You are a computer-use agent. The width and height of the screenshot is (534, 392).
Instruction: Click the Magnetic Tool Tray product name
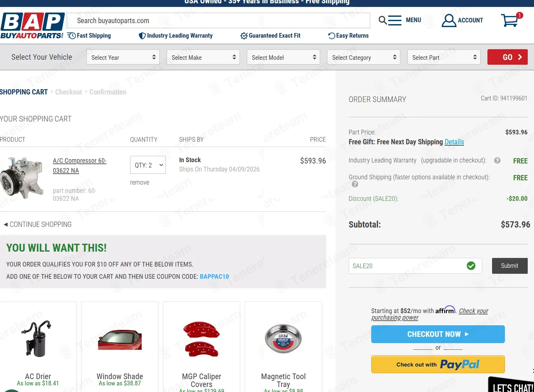[x=283, y=380]
